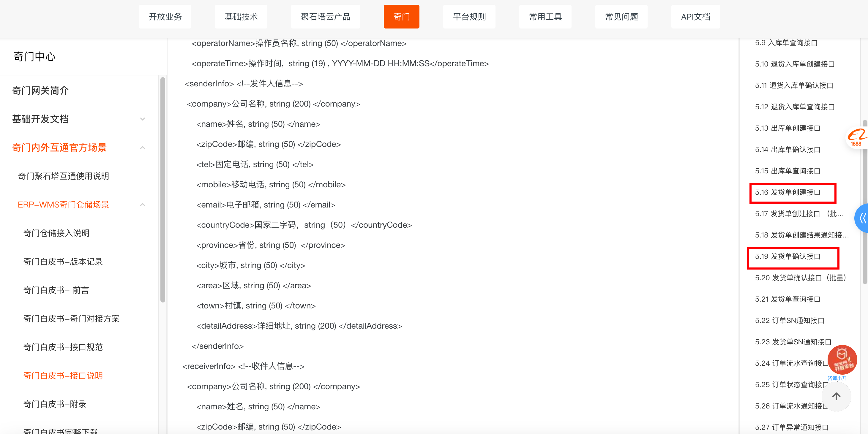The width and height of the screenshot is (868, 434).
Task: Open the red consultation robot icon
Action: pyautogui.click(x=842, y=359)
